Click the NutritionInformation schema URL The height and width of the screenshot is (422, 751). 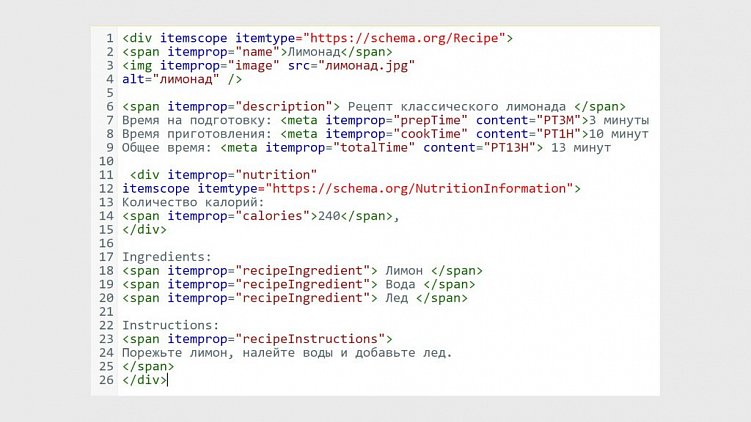[419, 189]
